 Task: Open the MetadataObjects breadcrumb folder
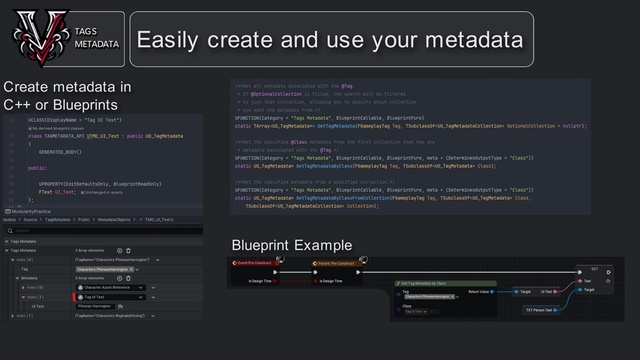click(x=114, y=220)
